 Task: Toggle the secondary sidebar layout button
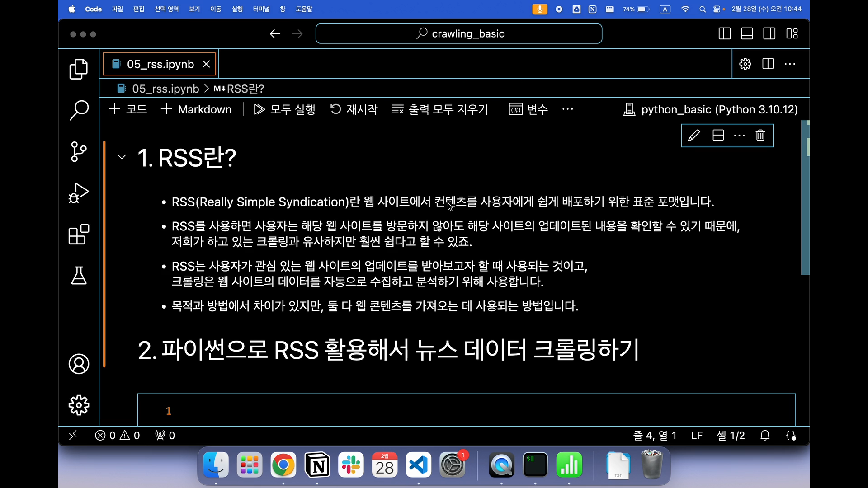[769, 34]
